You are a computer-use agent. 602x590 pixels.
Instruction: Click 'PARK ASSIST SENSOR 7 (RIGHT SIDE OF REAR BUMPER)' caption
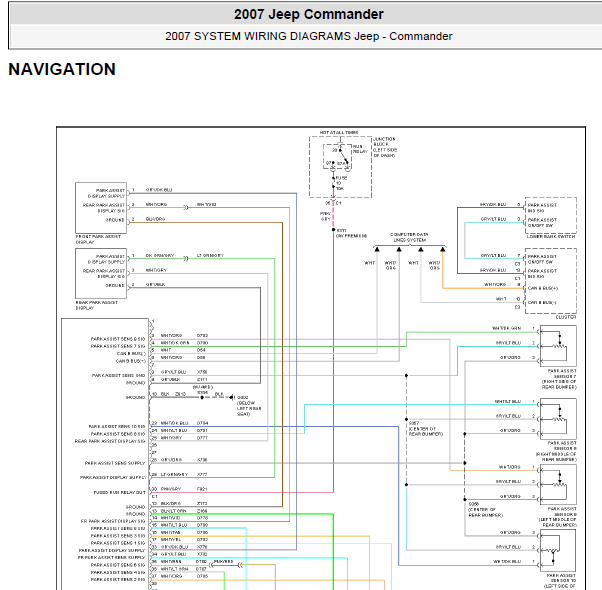pyautogui.click(x=559, y=379)
